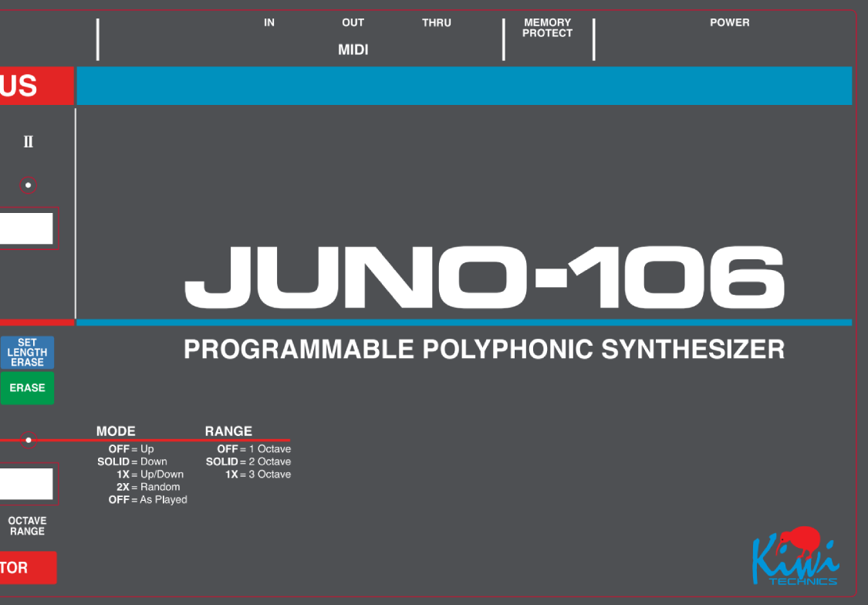Click the MIDI label
The image size is (868, 605).
coord(353,50)
